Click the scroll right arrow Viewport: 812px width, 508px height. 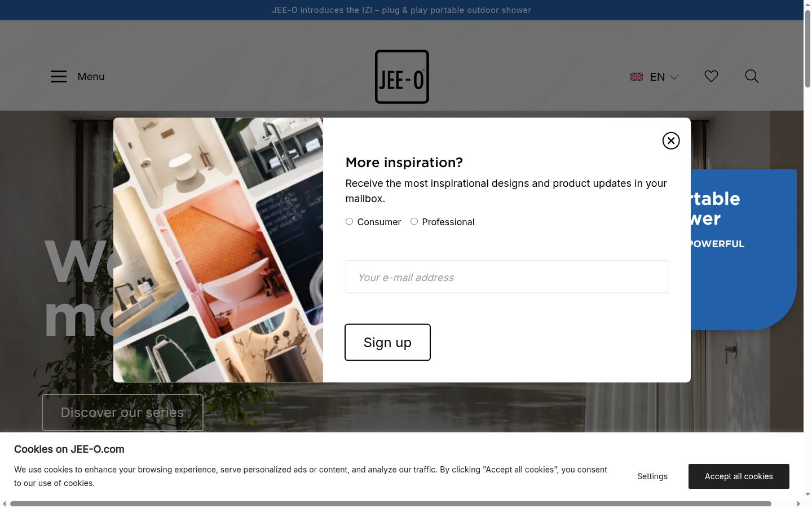[798, 503]
